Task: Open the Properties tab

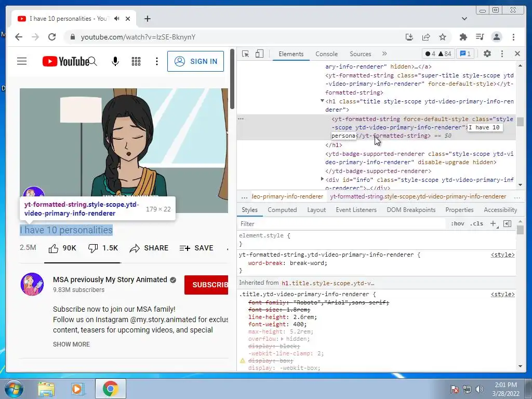Action: [x=459, y=210]
